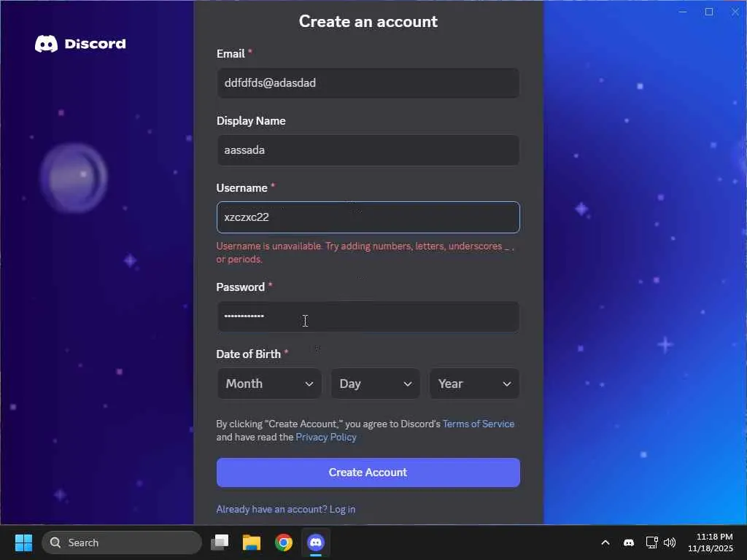
Task: Click the Discord logo at top left
Action: point(80,44)
